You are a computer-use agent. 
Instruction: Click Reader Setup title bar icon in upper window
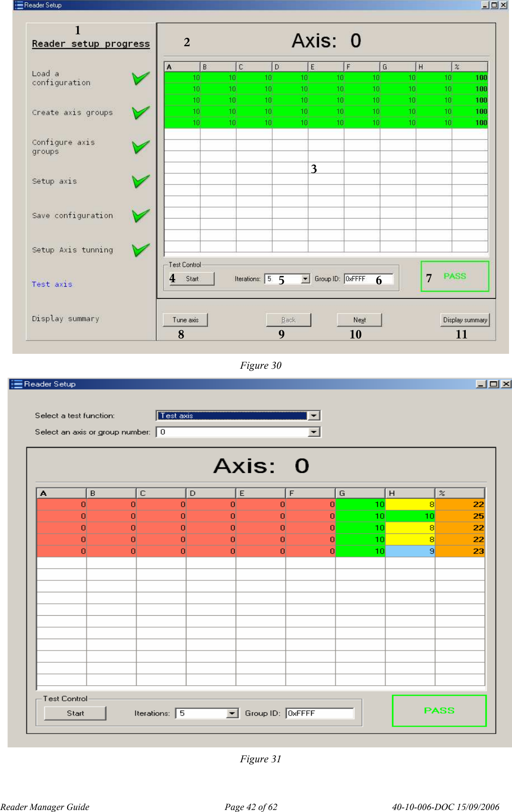[x=19, y=5]
